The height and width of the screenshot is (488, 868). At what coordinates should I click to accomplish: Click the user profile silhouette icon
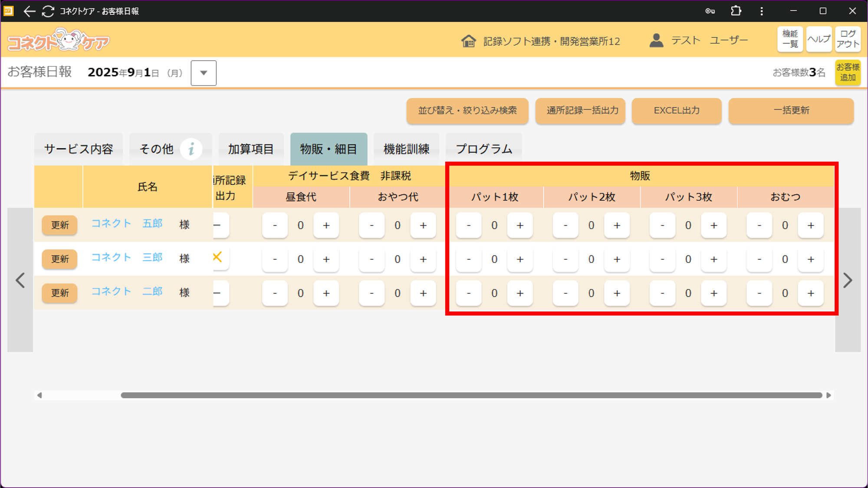pyautogui.click(x=656, y=41)
